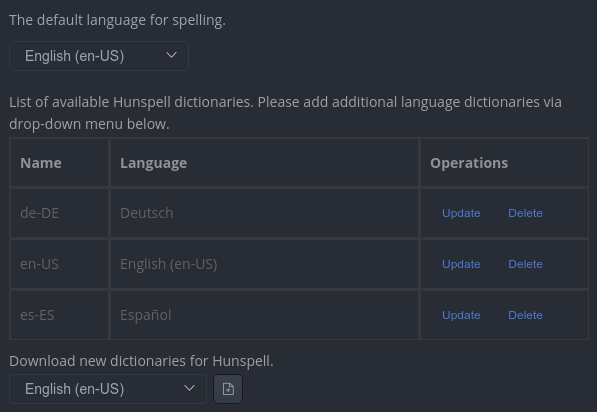The width and height of the screenshot is (597, 412).
Task: Update the es-ES Español dictionary
Action: (461, 315)
